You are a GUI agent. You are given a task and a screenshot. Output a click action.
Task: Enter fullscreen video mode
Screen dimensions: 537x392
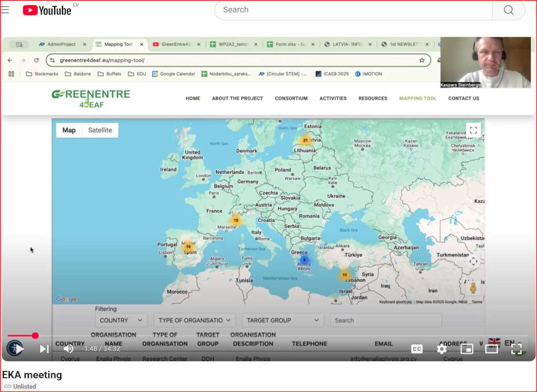click(x=516, y=349)
